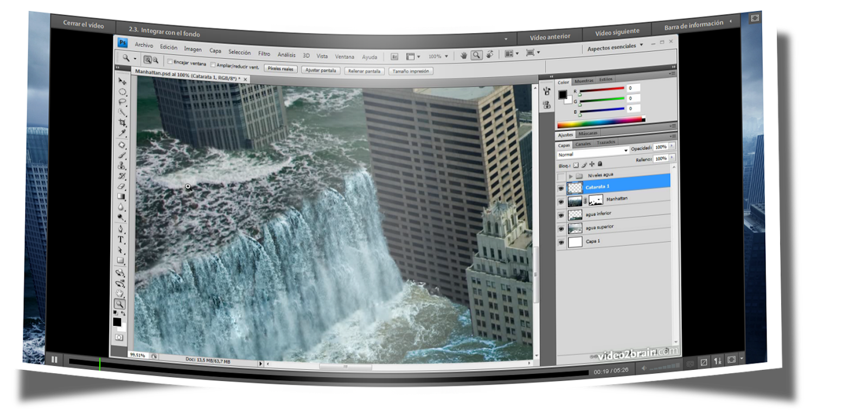Select the Eraser tool

[x=122, y=186]
